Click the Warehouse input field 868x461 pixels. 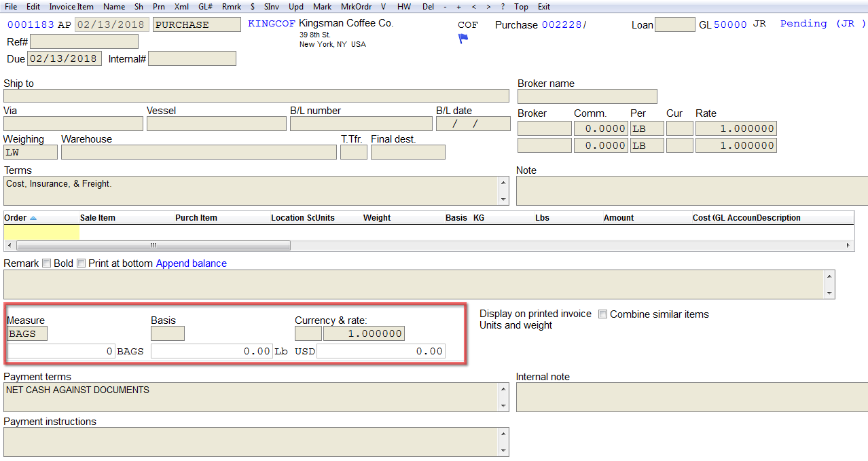tap(199, 152)
